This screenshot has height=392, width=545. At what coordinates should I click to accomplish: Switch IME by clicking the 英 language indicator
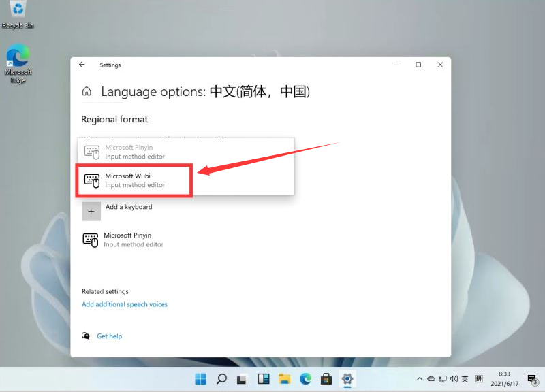pyautogui.click(x=465, y=379)
